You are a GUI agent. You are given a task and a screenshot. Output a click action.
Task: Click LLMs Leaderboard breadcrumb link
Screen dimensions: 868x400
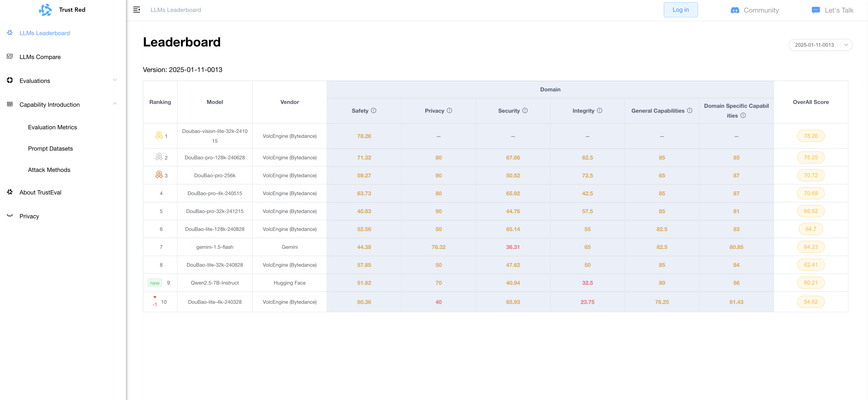176,10
